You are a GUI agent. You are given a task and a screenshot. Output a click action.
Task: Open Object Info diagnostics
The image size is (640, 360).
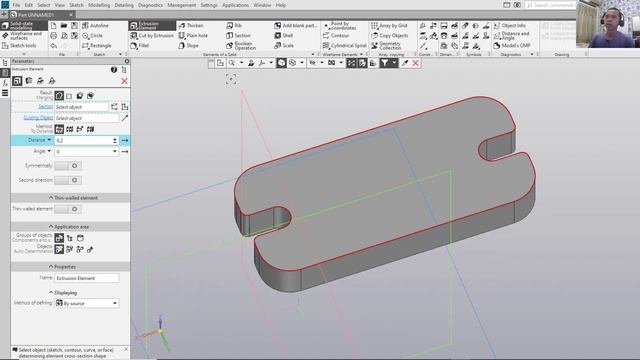510,25
